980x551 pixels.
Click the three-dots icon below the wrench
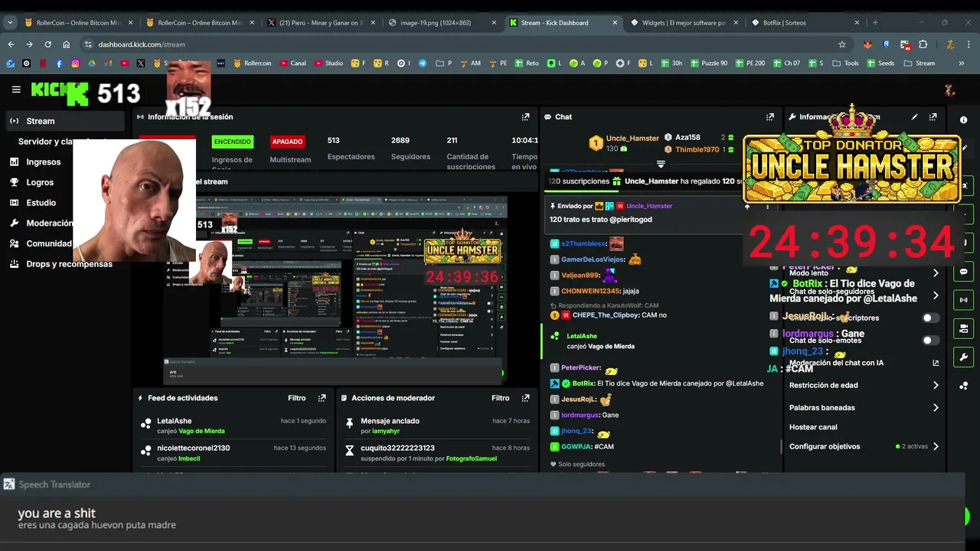tap(963, 386)
